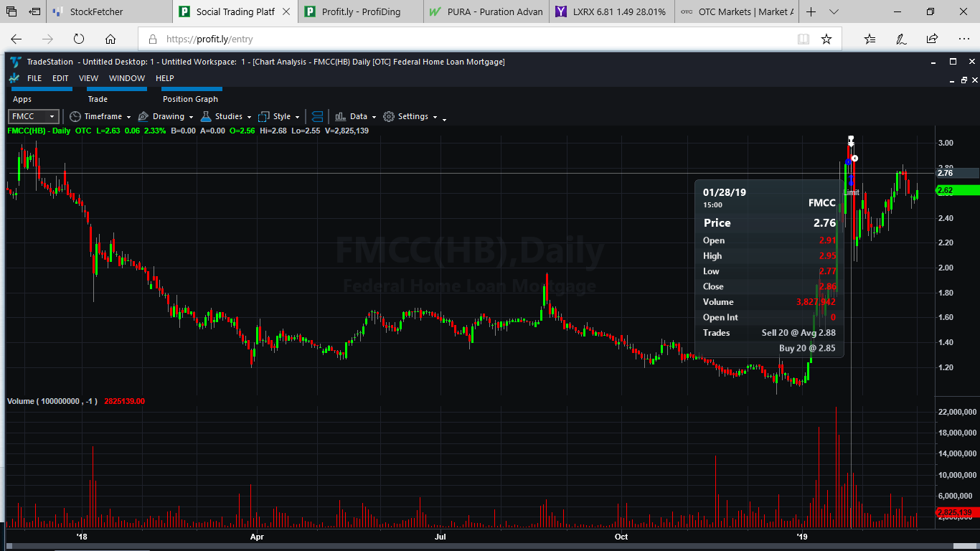Refresh the profit.ly page

point(79,39)
